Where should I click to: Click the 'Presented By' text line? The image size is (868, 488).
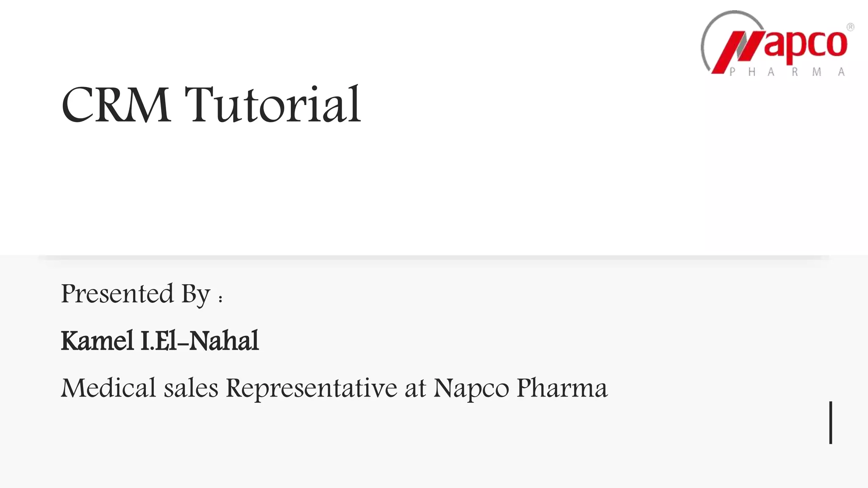(x=136, y=294)
